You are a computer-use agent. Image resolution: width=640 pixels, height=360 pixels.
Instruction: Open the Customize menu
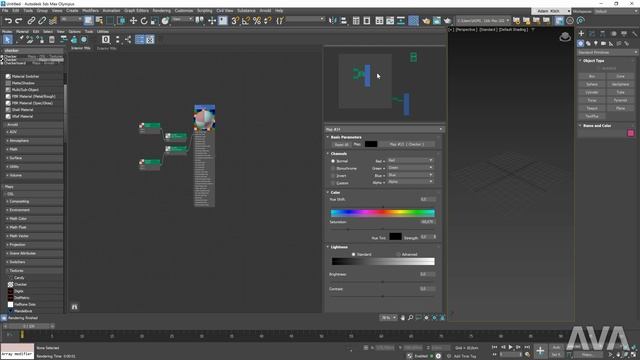(184, 11)
